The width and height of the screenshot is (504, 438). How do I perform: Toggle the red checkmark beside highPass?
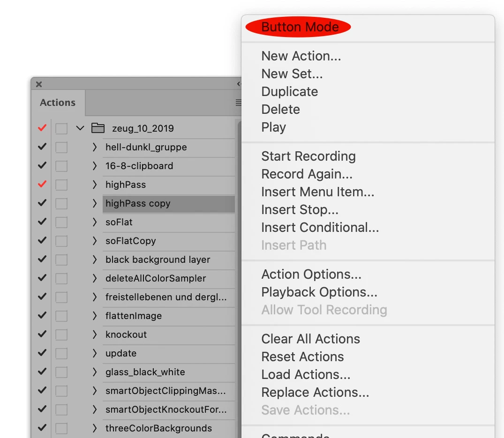click(42, 184)
